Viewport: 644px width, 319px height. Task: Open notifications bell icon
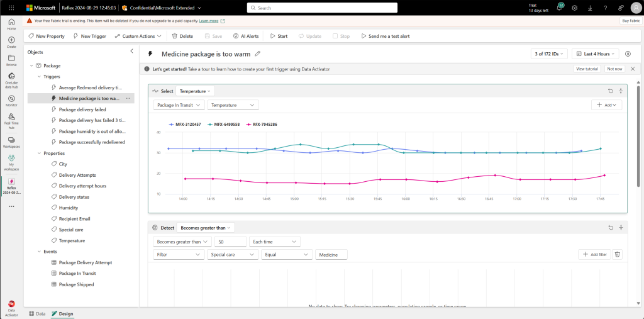click(x=560, y=8)
